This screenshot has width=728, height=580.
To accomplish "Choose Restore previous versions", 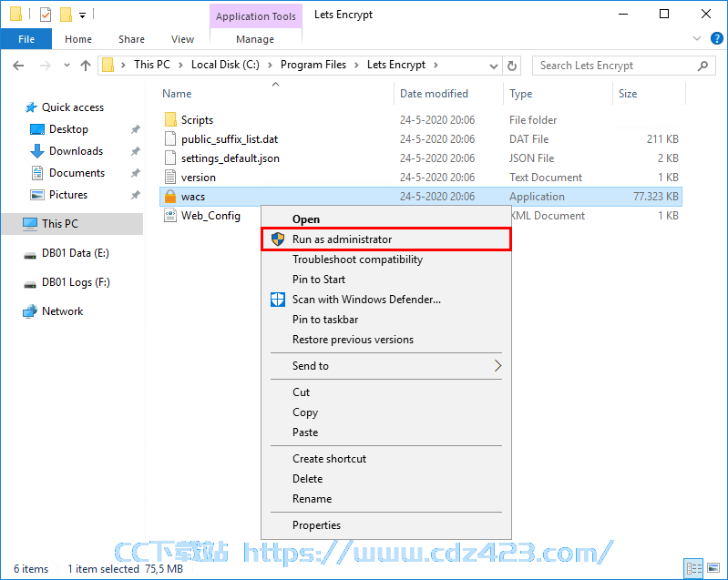I will point(385,340).
